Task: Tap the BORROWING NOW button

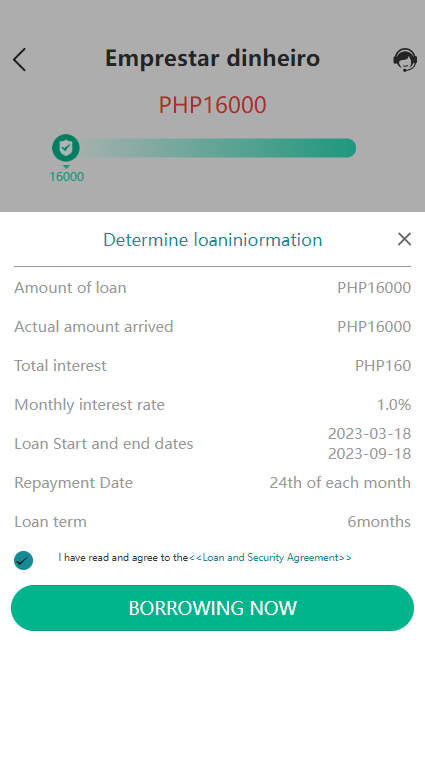Action: 212,608
